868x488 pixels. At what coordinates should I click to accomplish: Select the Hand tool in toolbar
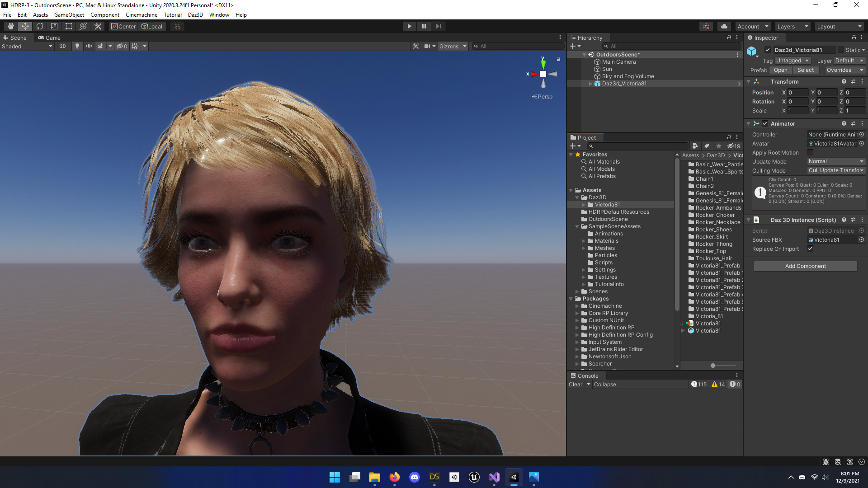(x=11, y=26)
